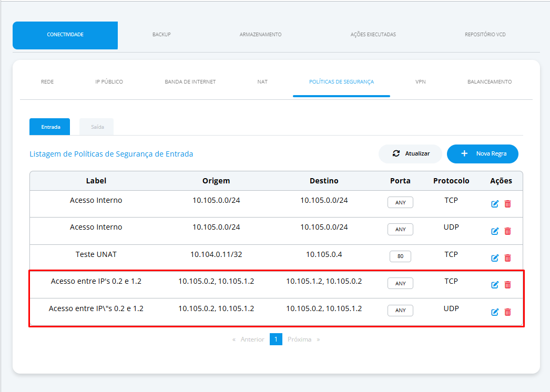This screenshot has height=392, width=550.
Task: Switch to the NAT sub-tab
Action: pyautogui.click(x=262, y=81)
